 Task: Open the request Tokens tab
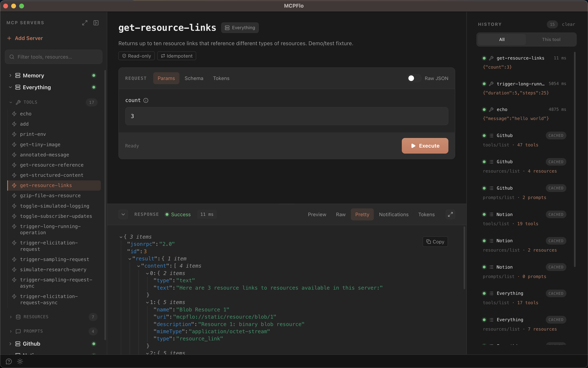[221, 78]
